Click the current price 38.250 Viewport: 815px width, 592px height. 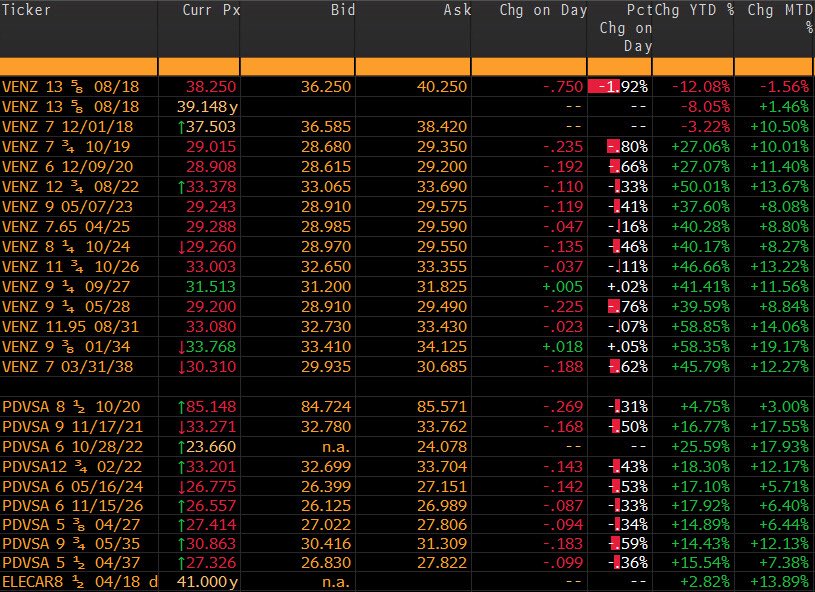click(x=211, y=87)
